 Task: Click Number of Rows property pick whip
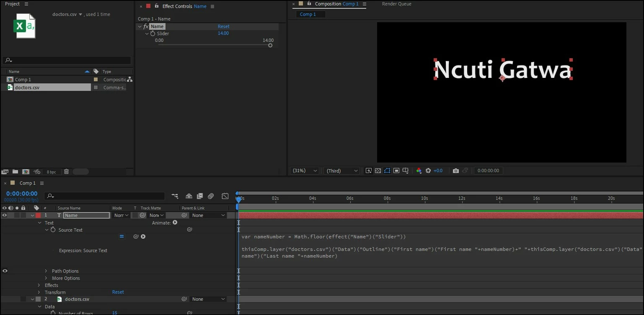(189, 312)
